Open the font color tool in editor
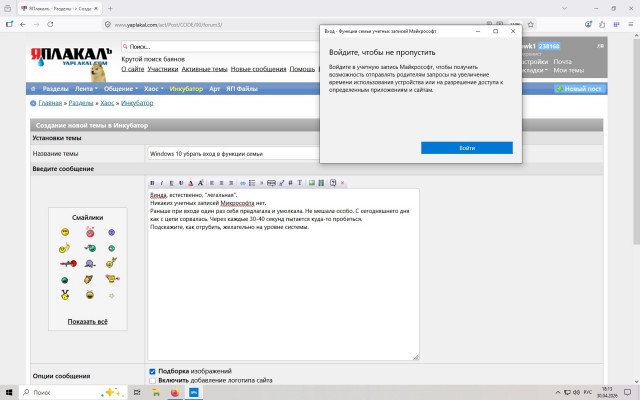The height and width of the screenshot is (400, 640). [191, 183]
